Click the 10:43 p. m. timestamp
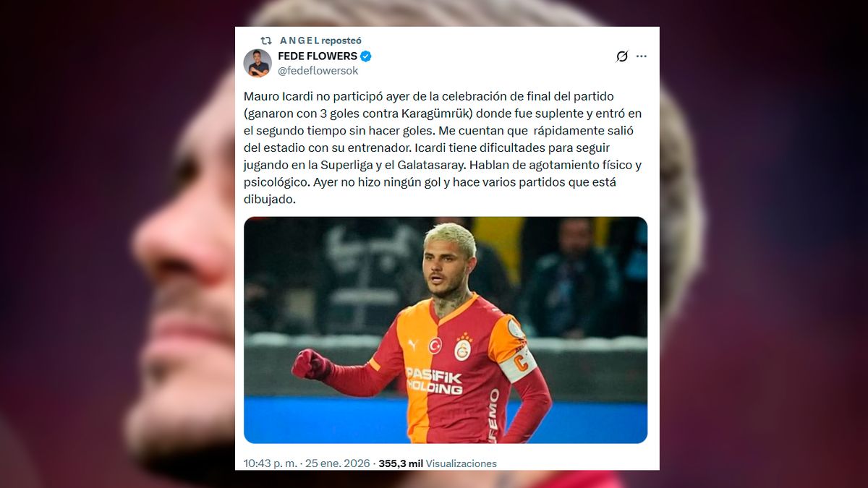Image resolution: width=868 pixels, height=488 pixels. 270,463
